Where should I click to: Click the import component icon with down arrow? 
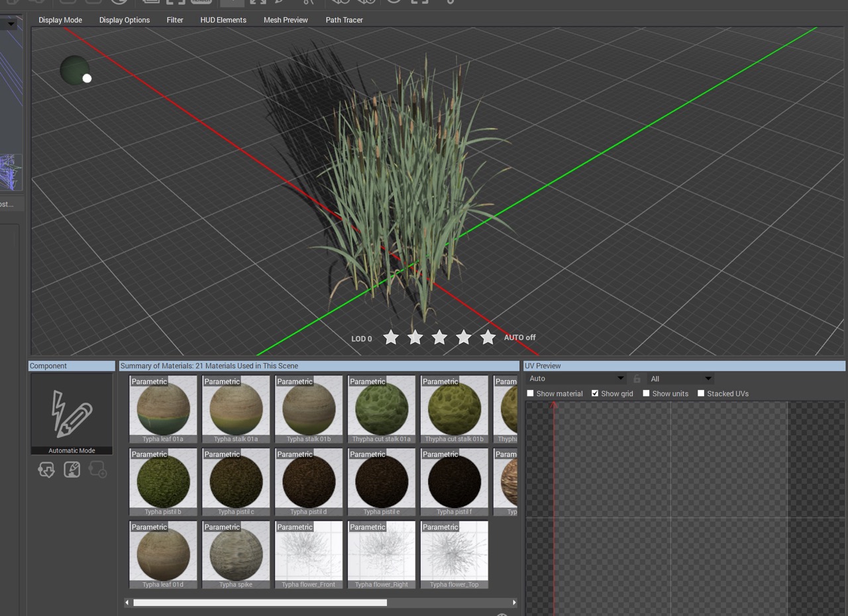pos(46,470)
